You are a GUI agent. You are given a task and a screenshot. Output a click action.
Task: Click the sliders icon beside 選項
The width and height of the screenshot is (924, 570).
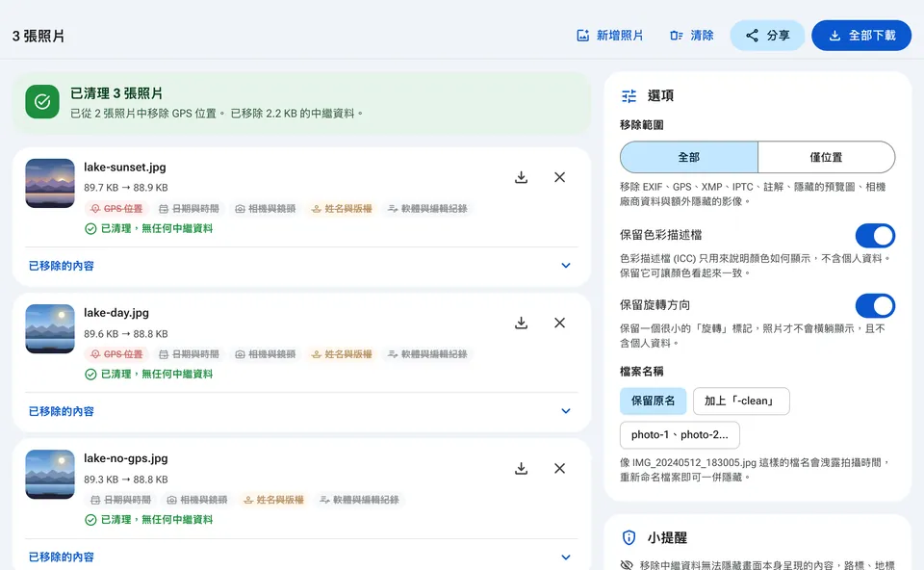(x=629, y=96)
